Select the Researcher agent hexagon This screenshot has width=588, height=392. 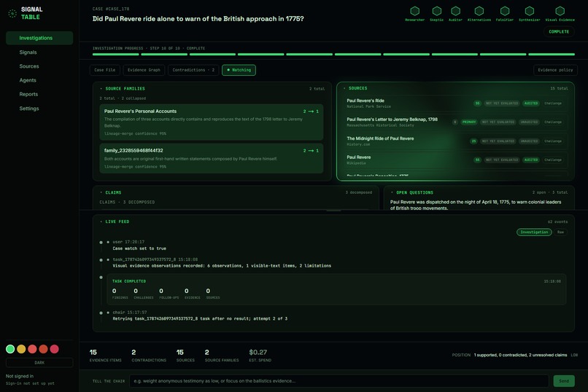click(x=415, y=11)
